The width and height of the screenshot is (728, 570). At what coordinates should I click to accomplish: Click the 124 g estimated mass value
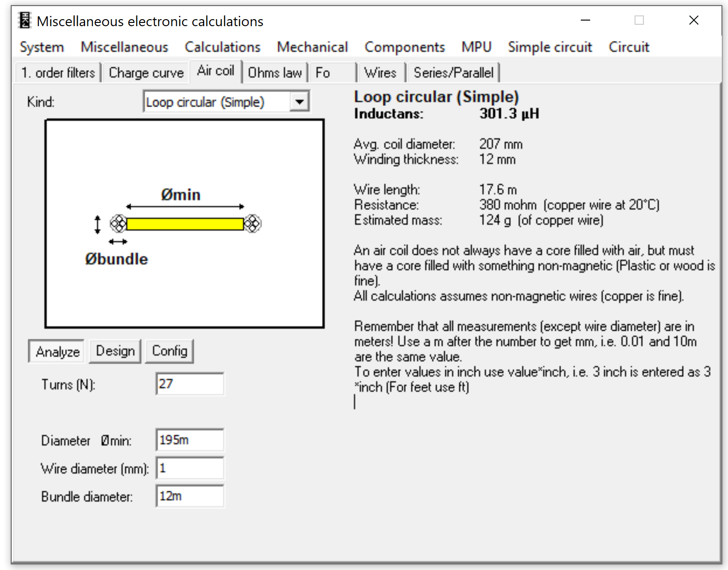coord(541,220)
